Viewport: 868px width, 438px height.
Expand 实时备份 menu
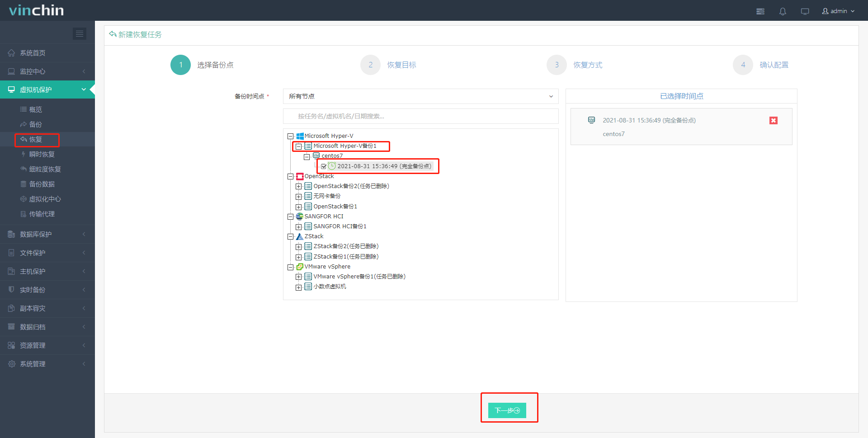47,290
